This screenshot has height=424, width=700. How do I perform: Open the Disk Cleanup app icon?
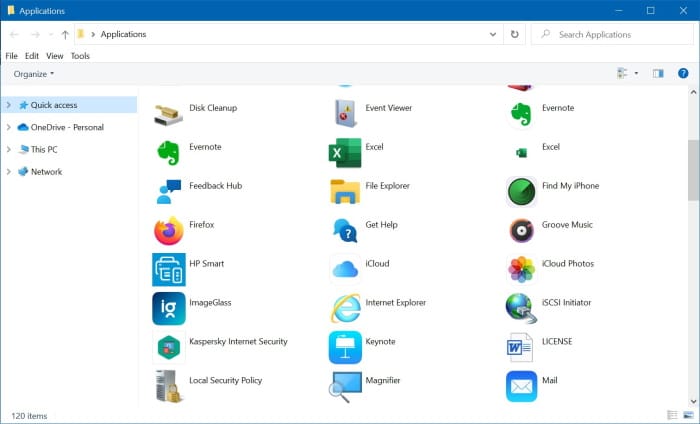coord(168,114)
